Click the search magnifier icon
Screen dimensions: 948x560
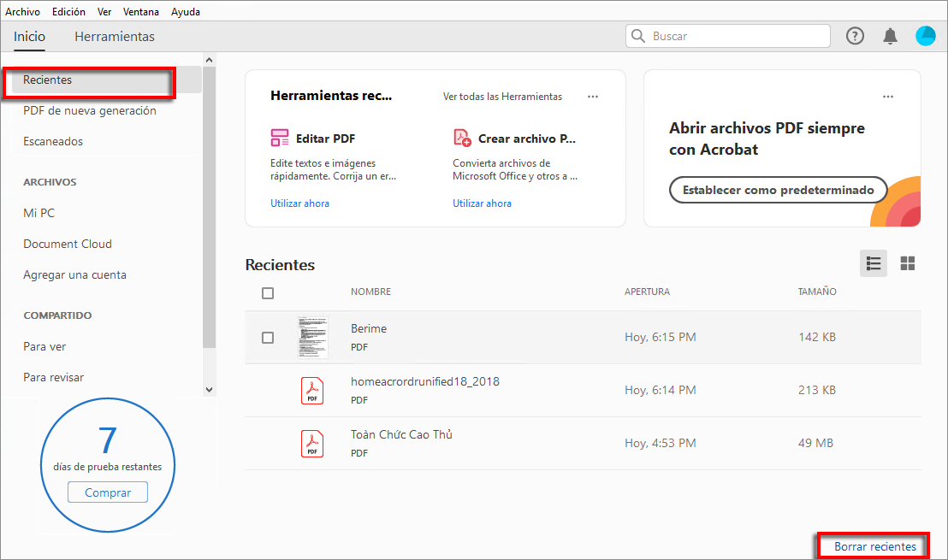[639, 36]
